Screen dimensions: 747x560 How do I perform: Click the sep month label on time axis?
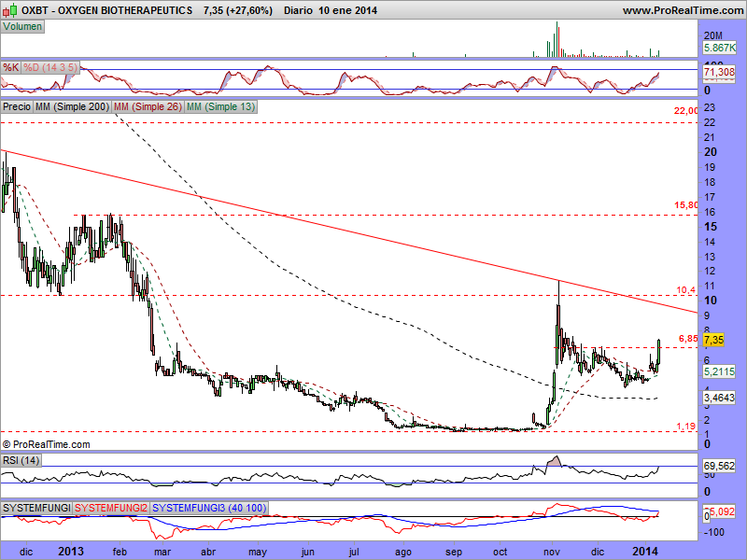point(454,553)
